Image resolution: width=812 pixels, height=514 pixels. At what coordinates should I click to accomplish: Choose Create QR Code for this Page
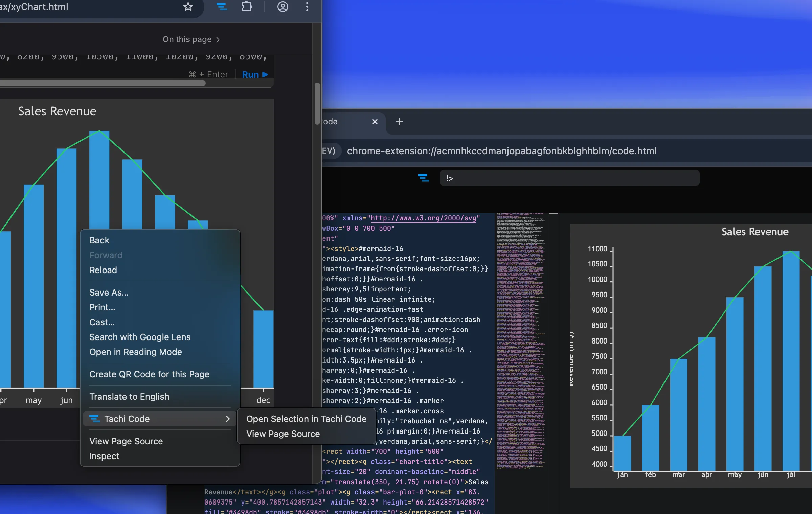click(x=149, y=374)
